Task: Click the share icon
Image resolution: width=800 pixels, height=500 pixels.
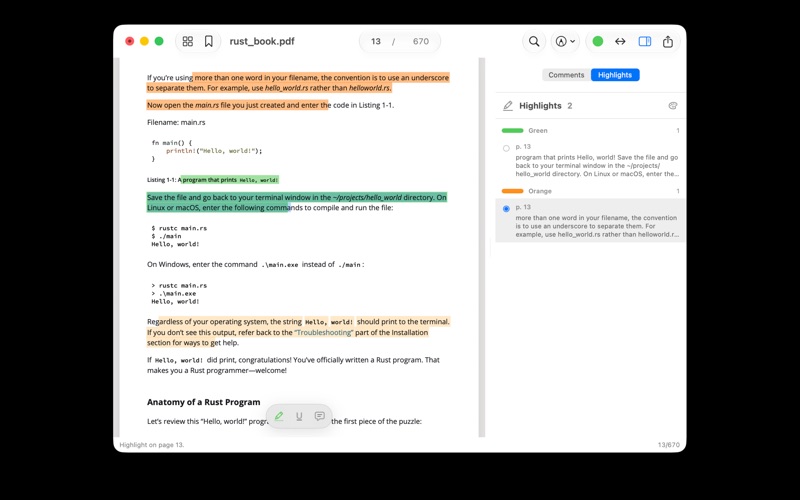Action: [x=668, y=41]
